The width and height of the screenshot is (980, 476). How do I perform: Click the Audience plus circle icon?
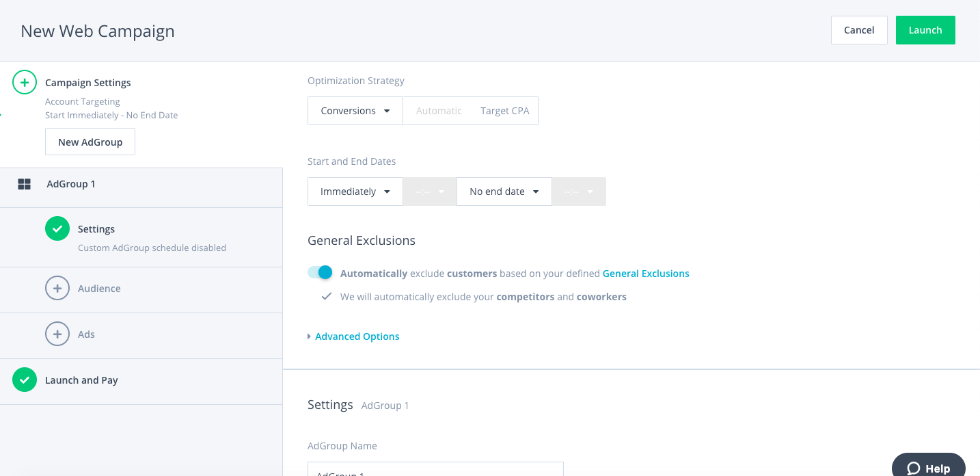pyautogui.click(x=57, y=289)
